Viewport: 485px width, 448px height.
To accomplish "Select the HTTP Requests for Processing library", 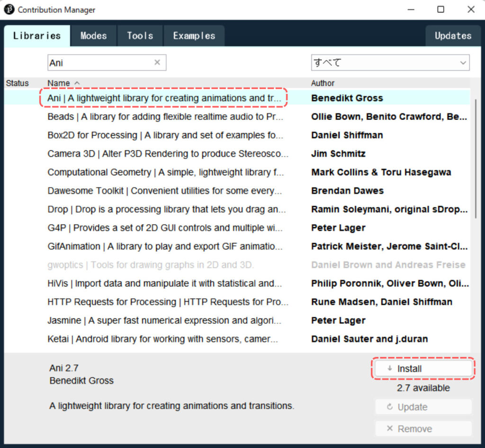I will click(x=237, y=302).
